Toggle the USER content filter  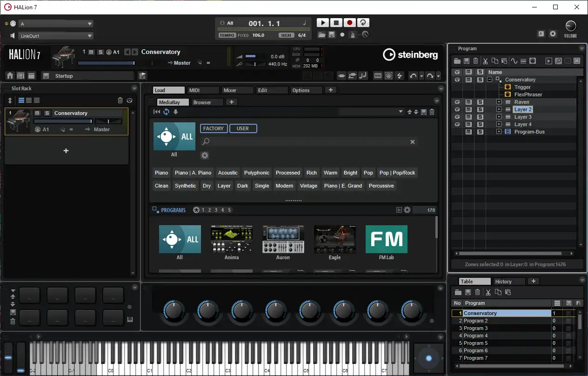point(243,128)
